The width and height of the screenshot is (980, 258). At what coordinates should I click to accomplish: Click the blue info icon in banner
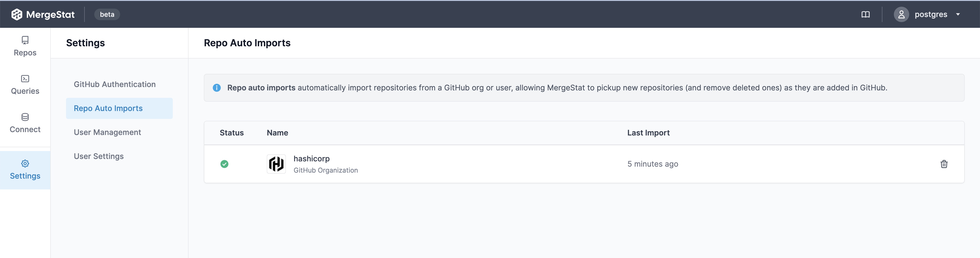(x=217, y=88)
